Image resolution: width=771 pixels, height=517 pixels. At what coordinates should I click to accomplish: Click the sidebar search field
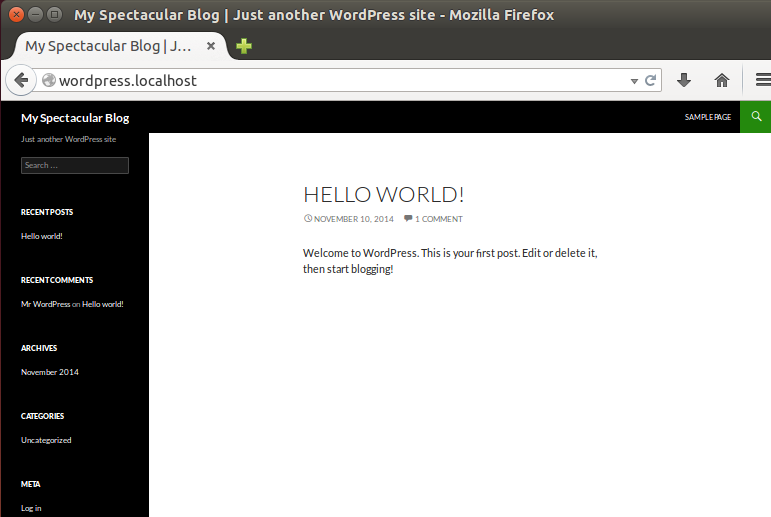(x=75, y=165)
